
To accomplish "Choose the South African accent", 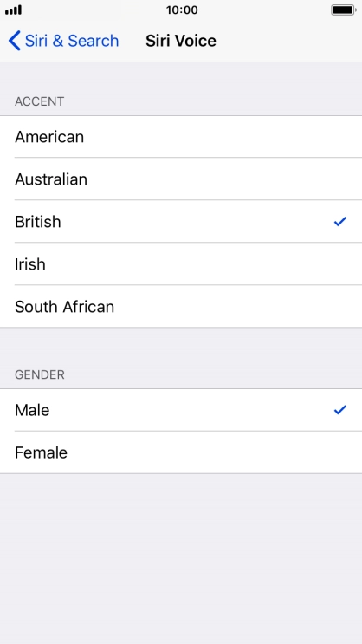I will point(181,306).
